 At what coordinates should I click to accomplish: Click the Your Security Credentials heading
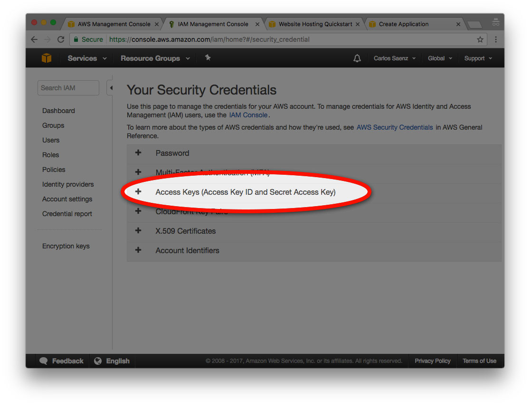[x=201, y=90]
